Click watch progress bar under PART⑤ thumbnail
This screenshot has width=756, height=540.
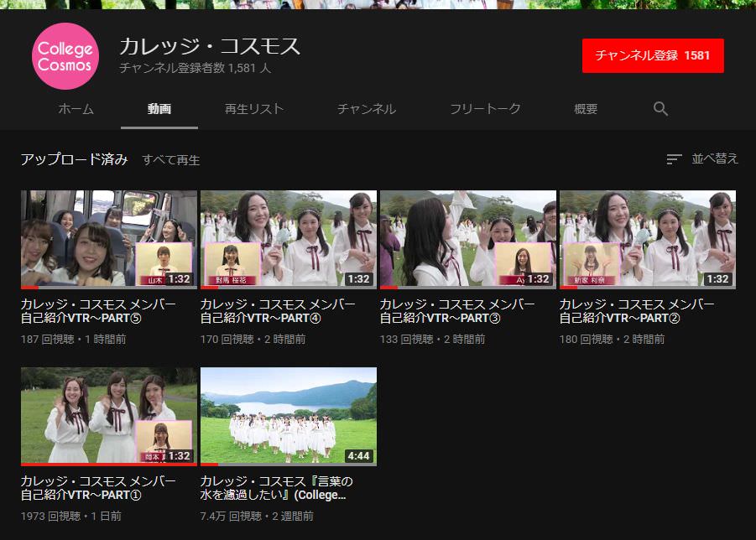click(109, 288)
